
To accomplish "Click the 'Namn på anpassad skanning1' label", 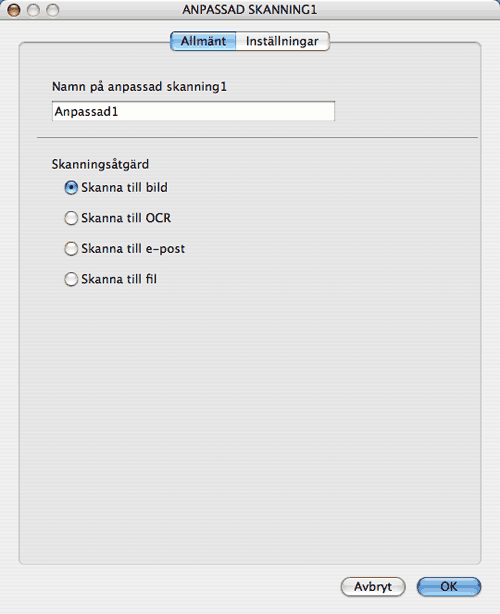I will coord(139,87).
